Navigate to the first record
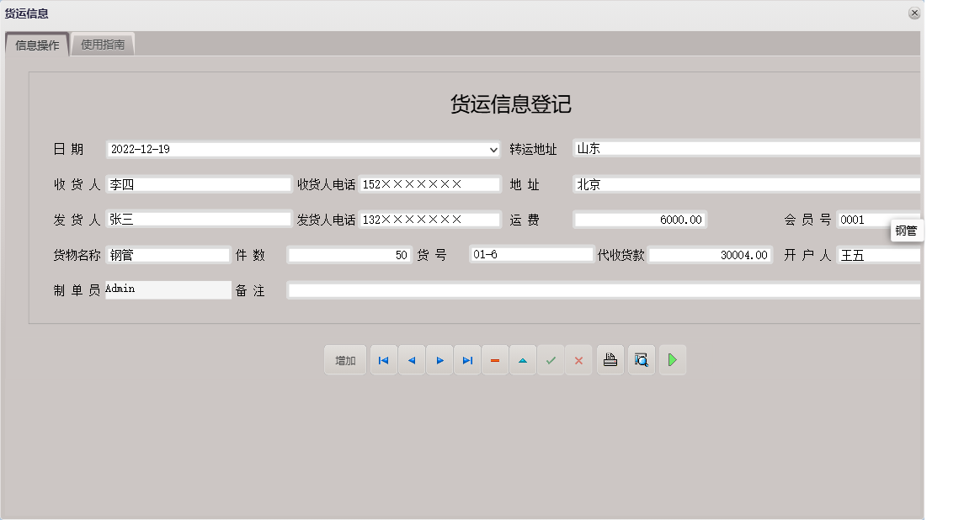980x520 pixels. 383,359
